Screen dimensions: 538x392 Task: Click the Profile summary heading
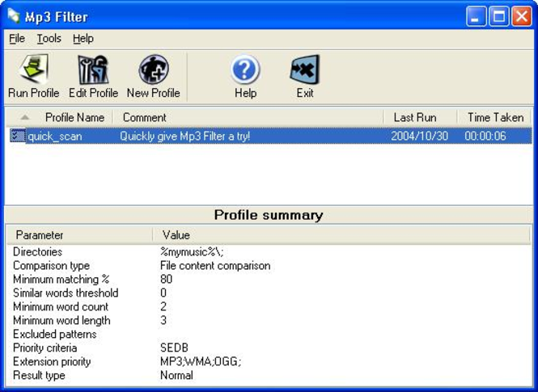(269, 215)
